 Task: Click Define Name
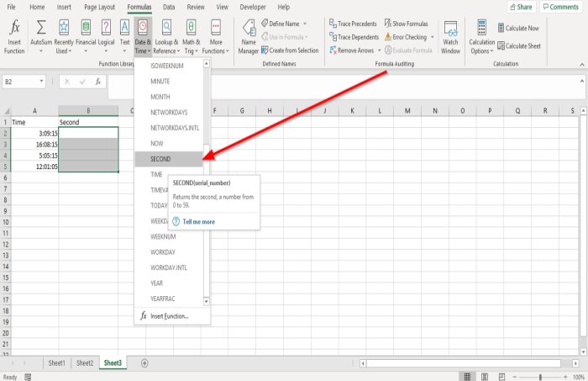click(284, 24)
